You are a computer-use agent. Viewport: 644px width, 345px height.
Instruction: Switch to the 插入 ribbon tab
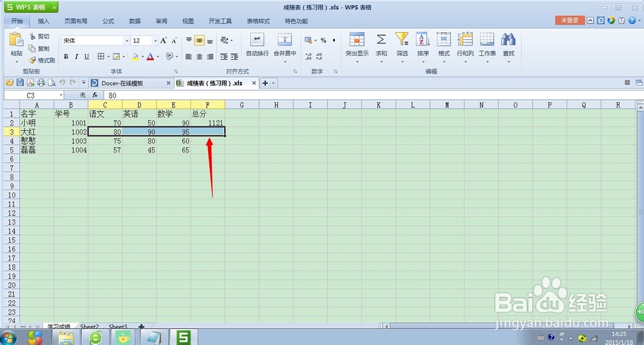(43, 21)
